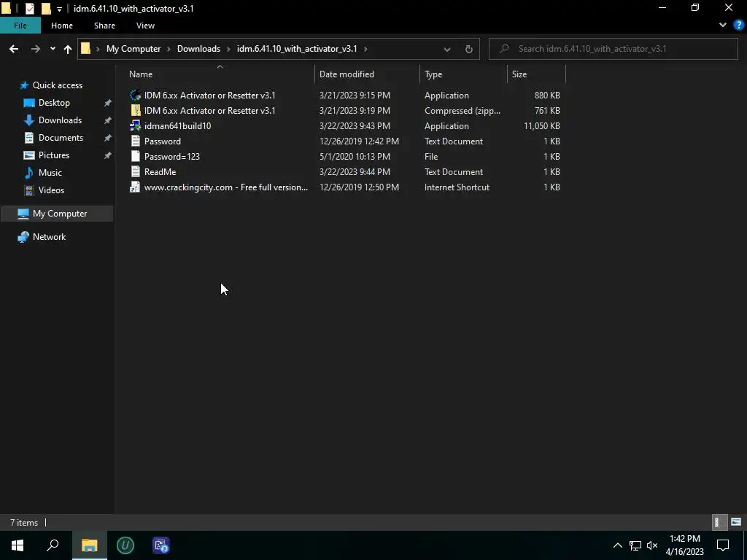Viewport: 747px width, 560px height.
Task: Click the search folder input box
Action: click(x=613, y=49)
